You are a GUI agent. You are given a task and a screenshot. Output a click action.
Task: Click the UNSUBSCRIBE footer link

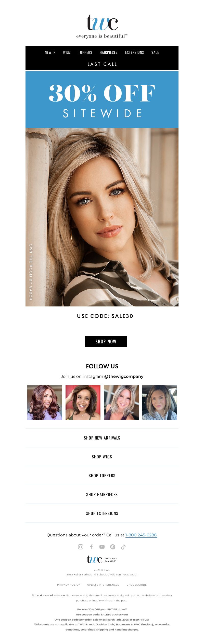137,585
